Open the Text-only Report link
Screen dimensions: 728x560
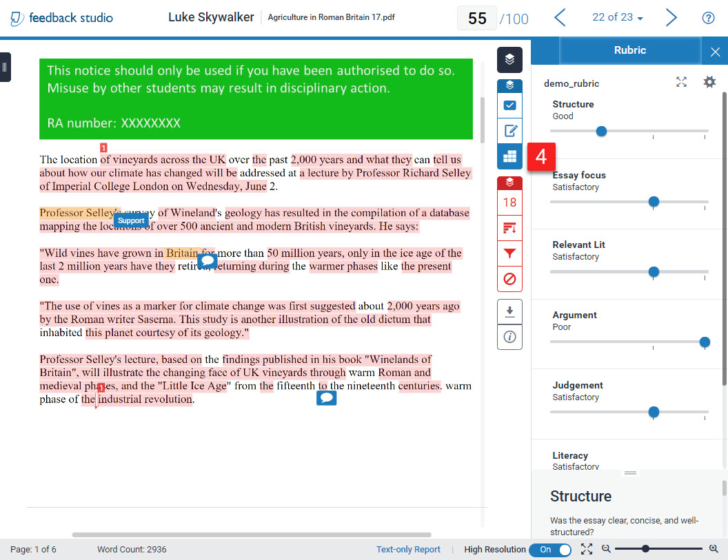click(408, 550)
